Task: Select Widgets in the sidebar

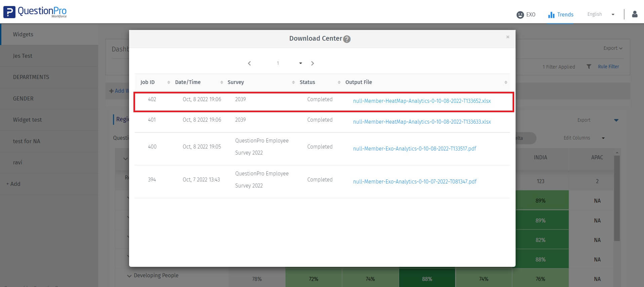Action: [50, 34]
